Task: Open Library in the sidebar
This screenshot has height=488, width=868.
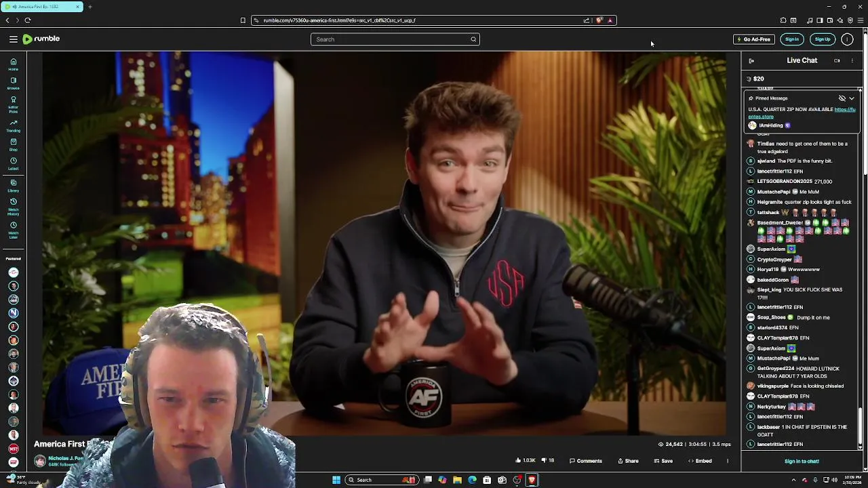Action: tap(13, 185)
